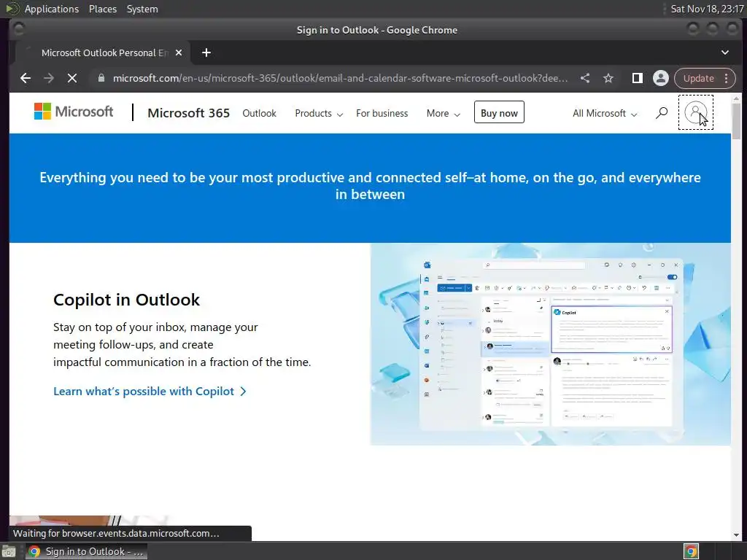
Task: Expand the tab search chevron
Action: click(x=725, y=52)
